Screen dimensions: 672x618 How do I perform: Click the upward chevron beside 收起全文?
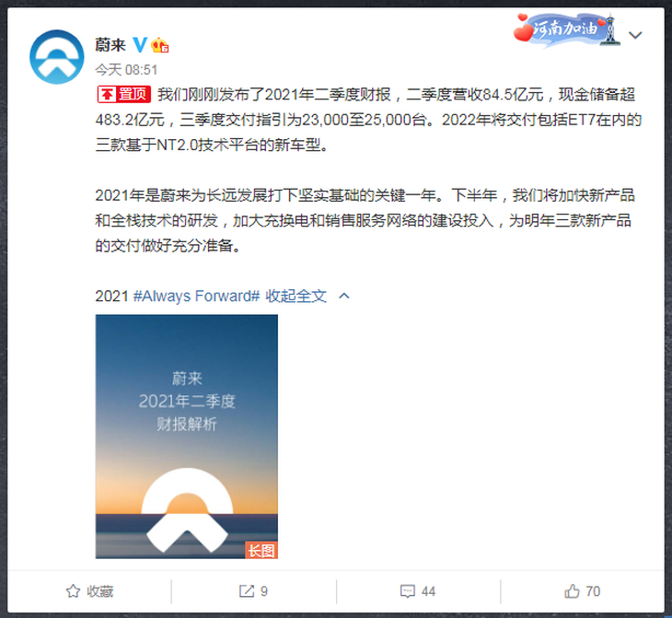coord(344,296)
